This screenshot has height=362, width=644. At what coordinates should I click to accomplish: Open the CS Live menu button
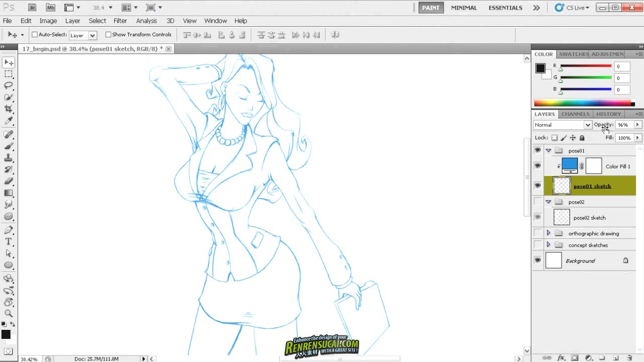tap(572, 8)
